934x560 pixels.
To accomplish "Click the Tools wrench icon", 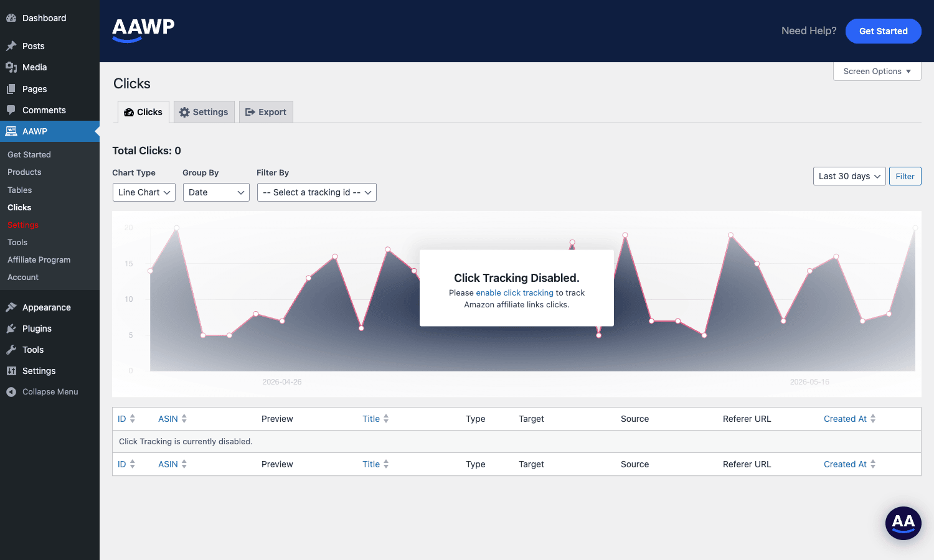I will click(x=11, y=350).
